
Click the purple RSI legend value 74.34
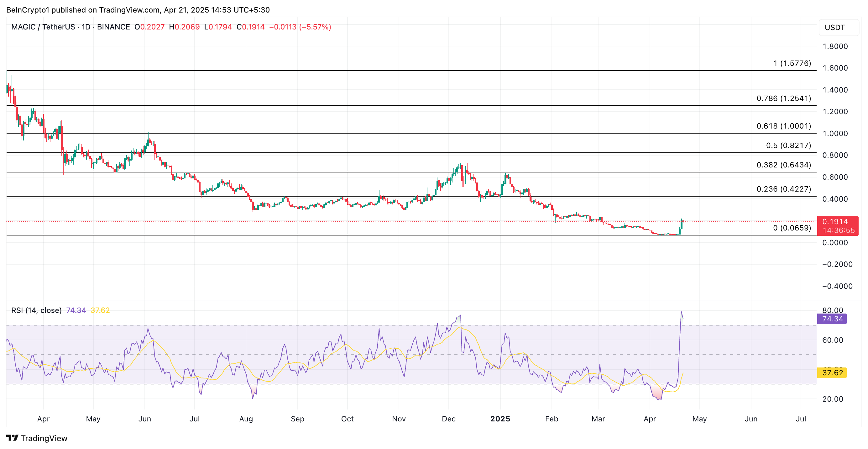click(76, 310)
